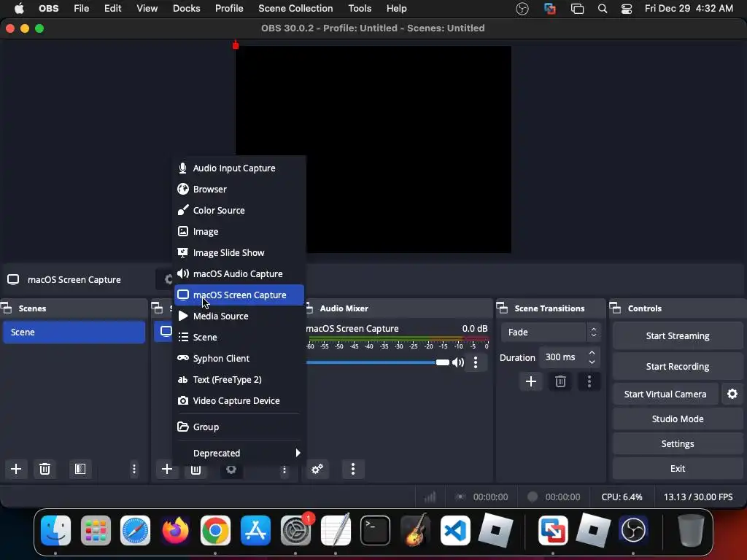Pick Color Source from the menu
The width and height of the screenshot is (747, 560).
pos(239,210)
